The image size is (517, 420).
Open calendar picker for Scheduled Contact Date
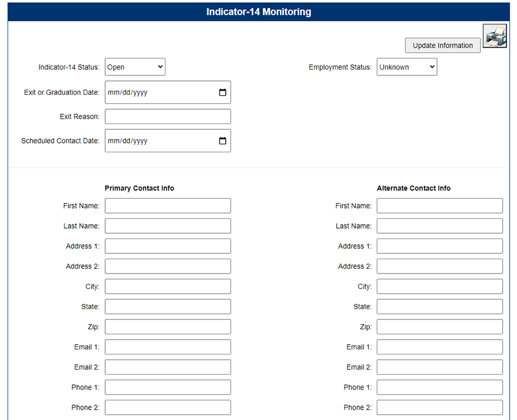pos(223,141)
